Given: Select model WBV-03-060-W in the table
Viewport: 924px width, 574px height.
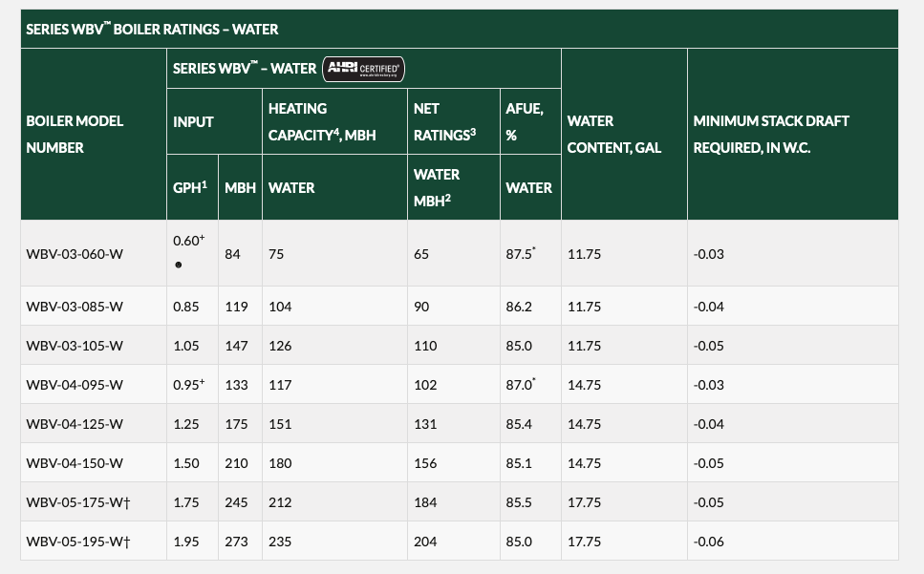Looking at the screenshot, I should (x=75, y=254).
